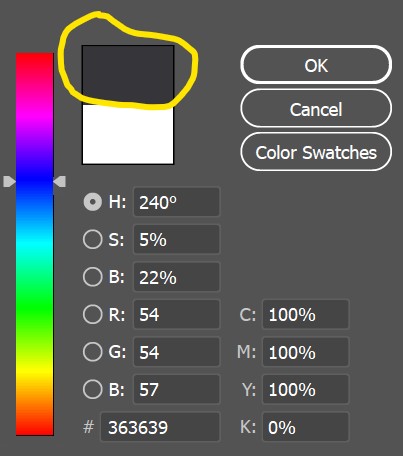Image resolution: width=403 pixels, height=456 pixels.
Task: Select the Green channel radio button
Action: [x=92, y=352]
